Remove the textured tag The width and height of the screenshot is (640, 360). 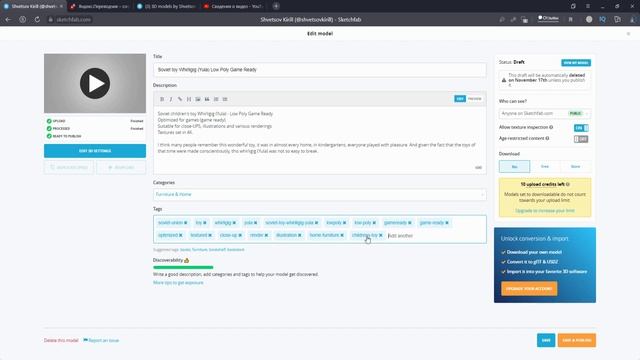tap(210, 236)
